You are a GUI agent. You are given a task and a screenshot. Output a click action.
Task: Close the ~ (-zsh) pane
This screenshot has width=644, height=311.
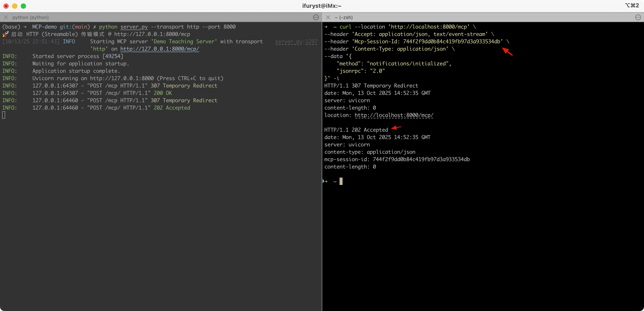pyautogui.click(x=328, y=17)
